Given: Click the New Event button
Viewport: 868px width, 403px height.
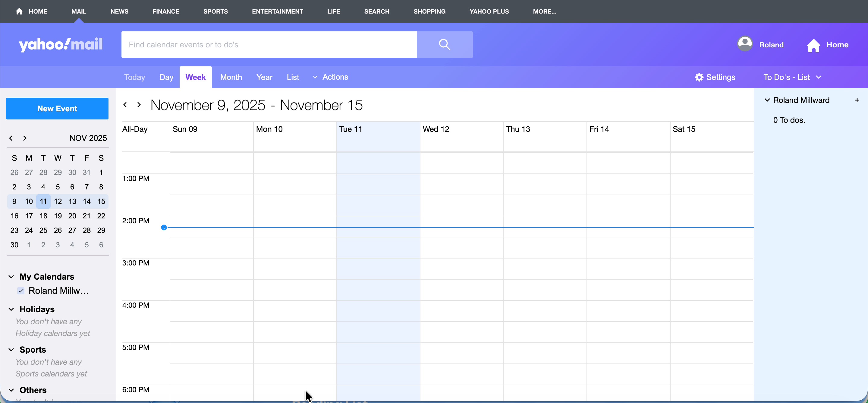Looking at the screenshot, I should tap(57, 109).
